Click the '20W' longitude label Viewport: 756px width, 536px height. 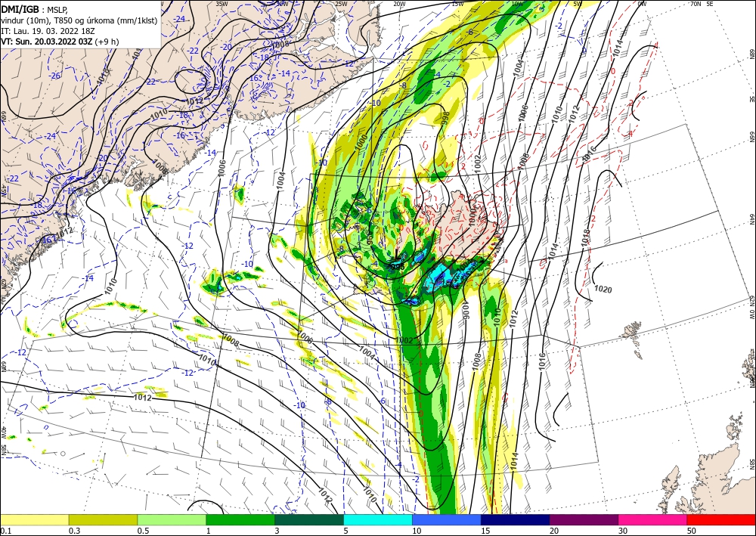398,4
